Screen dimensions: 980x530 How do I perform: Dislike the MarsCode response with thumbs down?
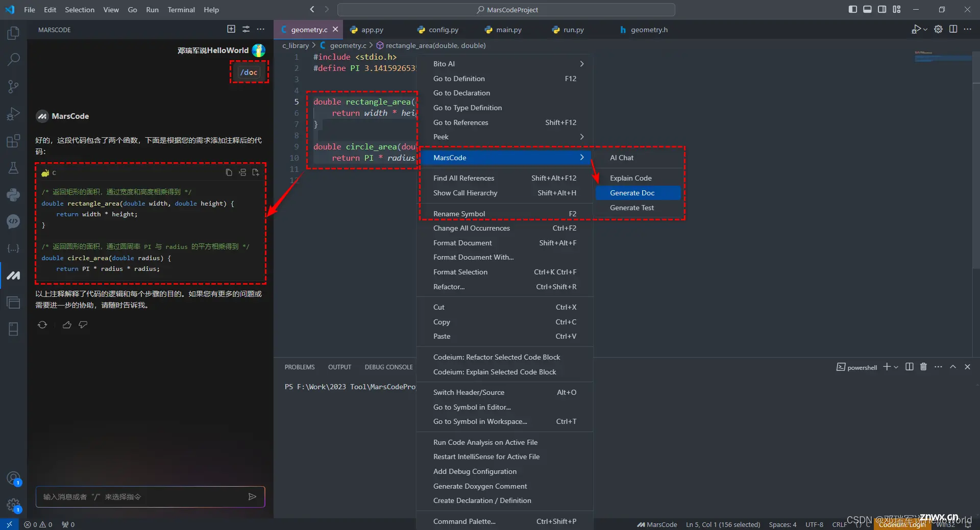(x=83, y=324)
